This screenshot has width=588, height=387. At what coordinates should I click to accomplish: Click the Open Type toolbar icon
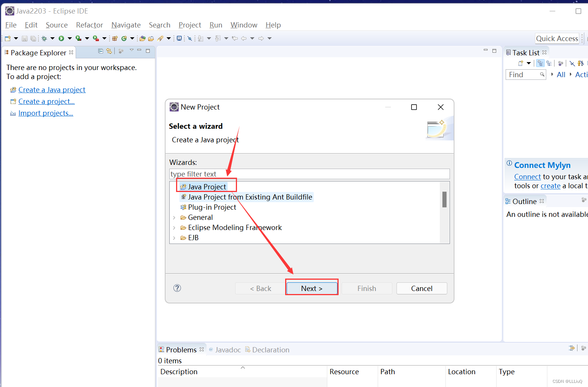tap(143, 38)
